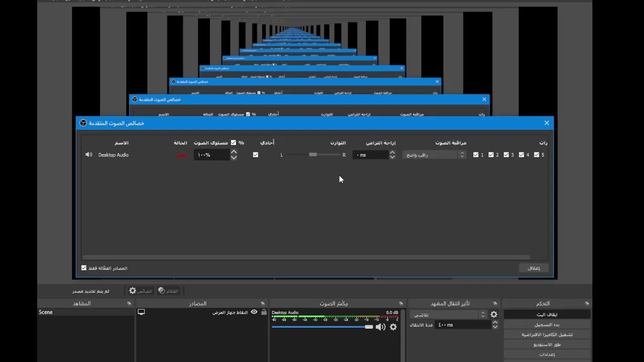Click monitor icon of display capture source

141,312
